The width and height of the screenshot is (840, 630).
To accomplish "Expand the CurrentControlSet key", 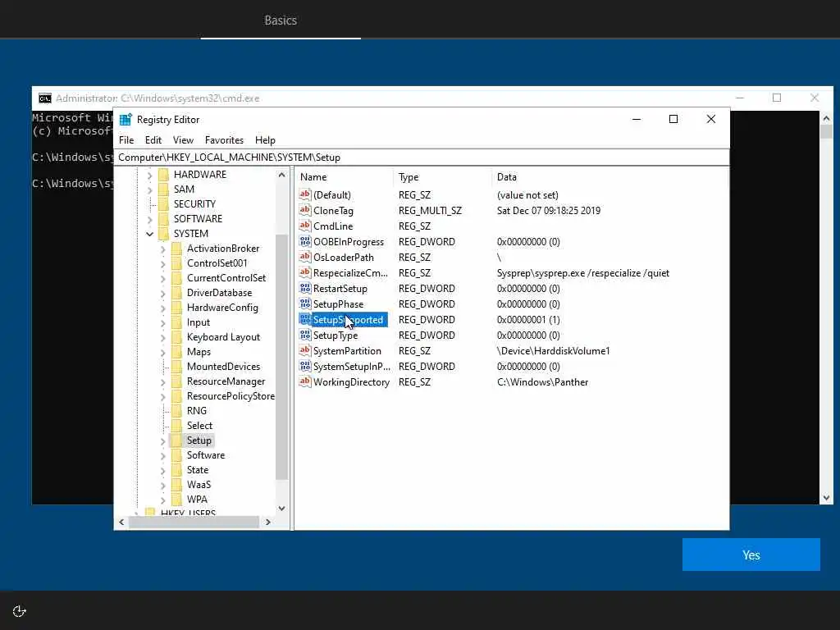I will point(163,278).
